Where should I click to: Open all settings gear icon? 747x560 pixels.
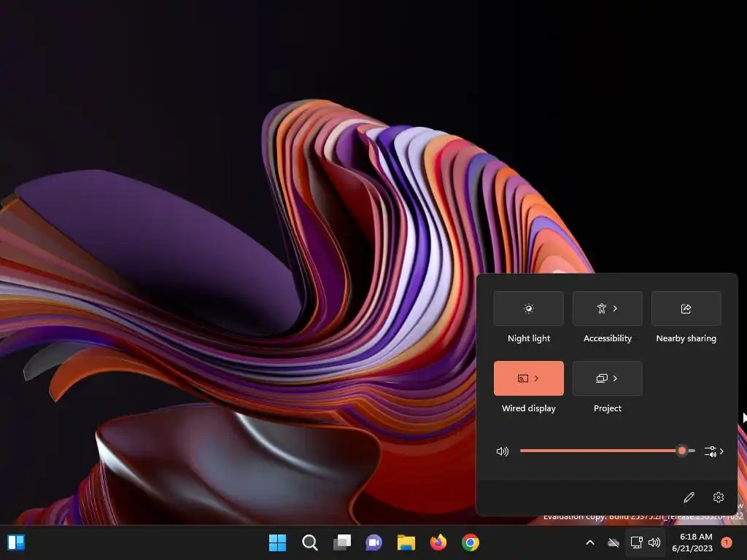(x=719, y=497)
